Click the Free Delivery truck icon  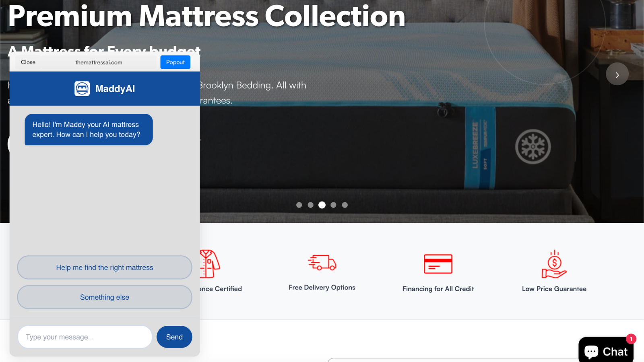click(x=322, y=262)
